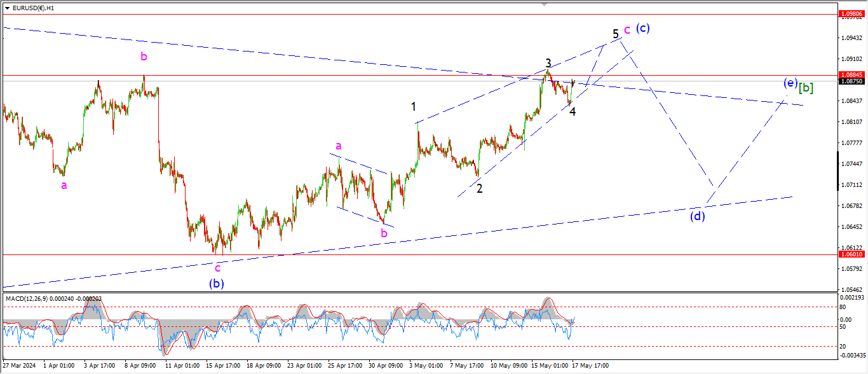868x374 pixels.
Task: Click the 27 Mar 2024 date label
Action: click(19, 366)
